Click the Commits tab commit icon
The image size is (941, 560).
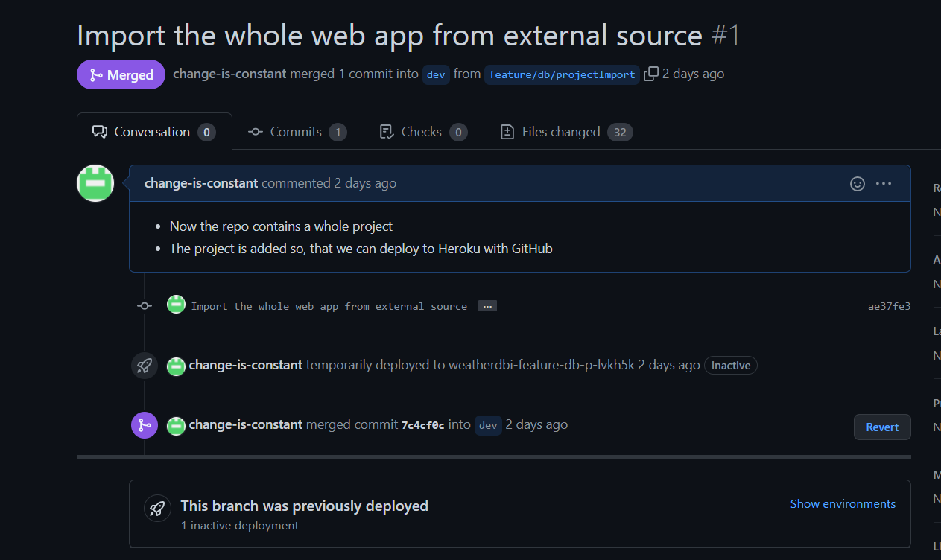[256, 132]
